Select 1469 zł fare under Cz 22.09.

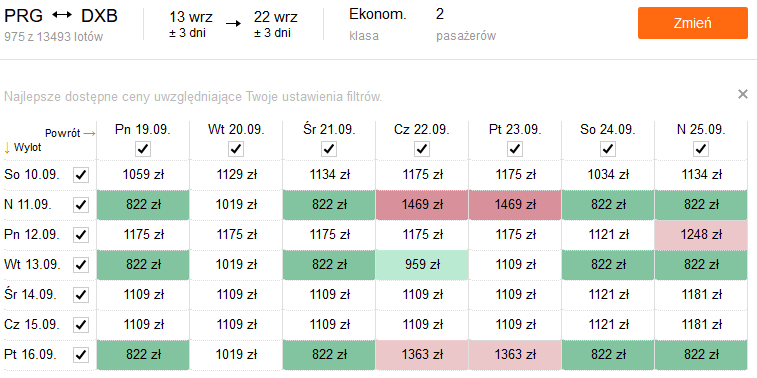(x=422, y=205)
